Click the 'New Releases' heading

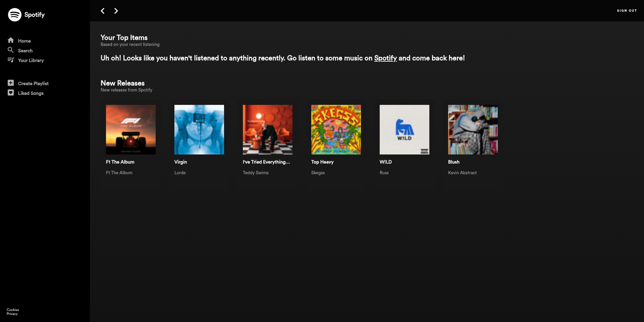[123, 83]
